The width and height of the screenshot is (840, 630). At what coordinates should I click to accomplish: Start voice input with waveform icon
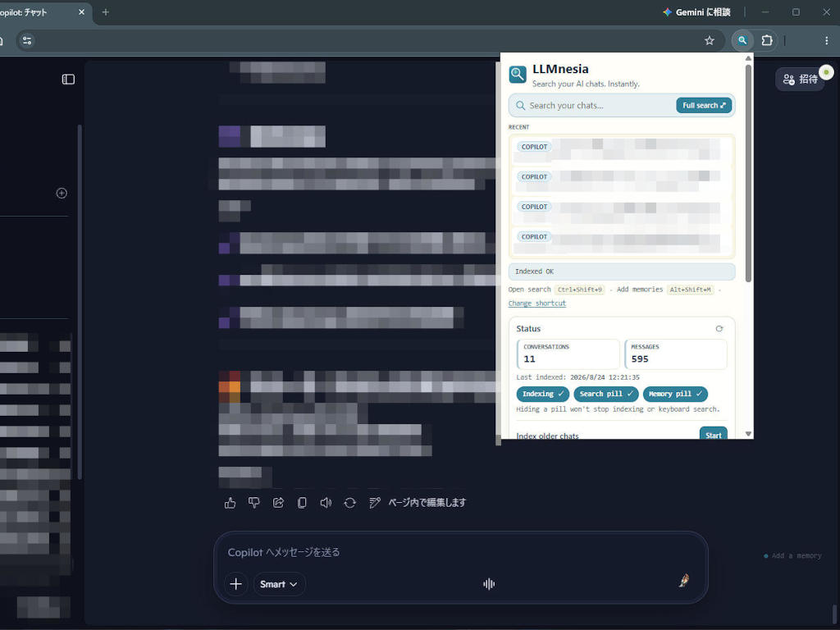tap(489, 584)
